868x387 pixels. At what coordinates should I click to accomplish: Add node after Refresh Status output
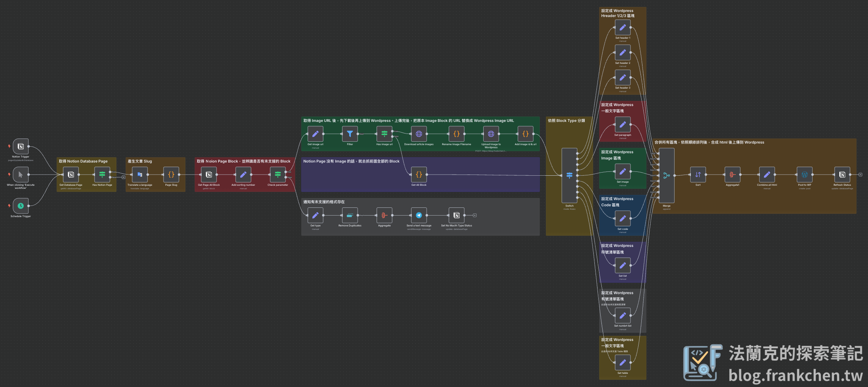pos(860,175)
